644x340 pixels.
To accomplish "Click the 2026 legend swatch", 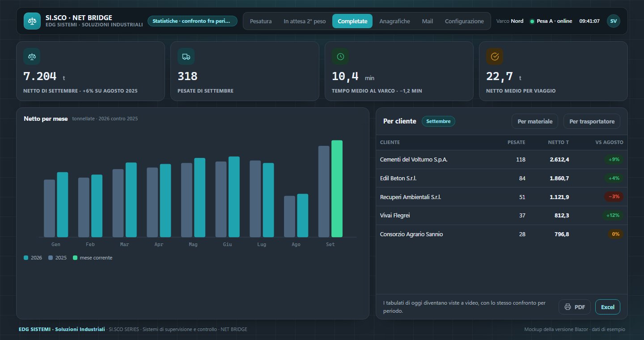I will point(26,258).
